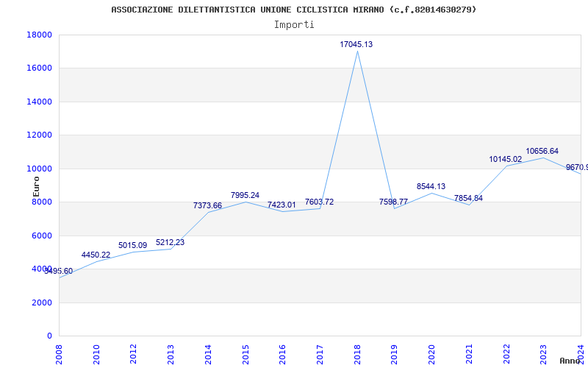Click the Importi subtitle

point(294,25)
